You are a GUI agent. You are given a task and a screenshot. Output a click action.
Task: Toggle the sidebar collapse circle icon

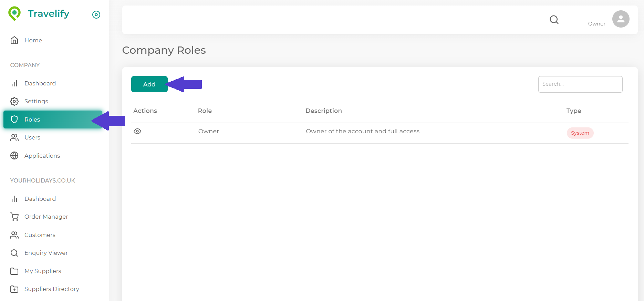click(96, 14)
